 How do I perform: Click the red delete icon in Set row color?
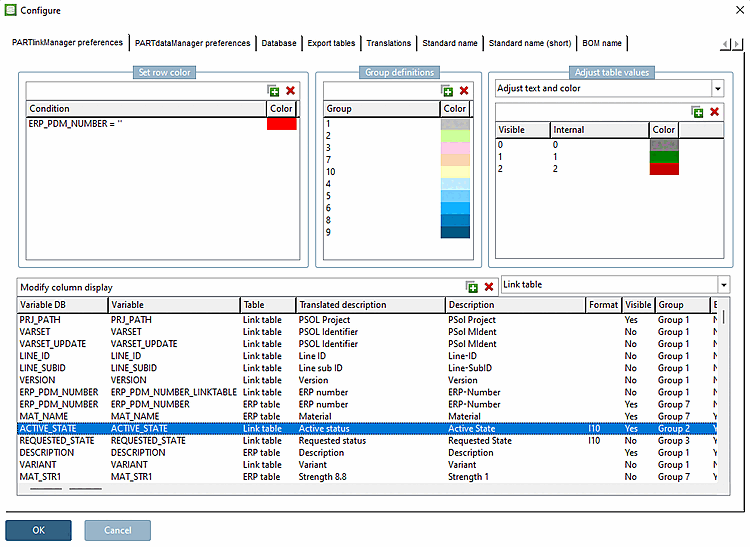[290, 90]
